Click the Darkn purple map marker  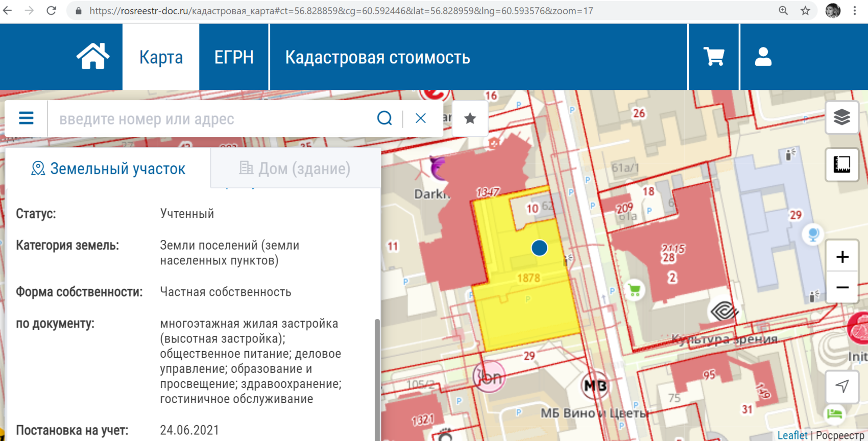[x=438, y=168]
